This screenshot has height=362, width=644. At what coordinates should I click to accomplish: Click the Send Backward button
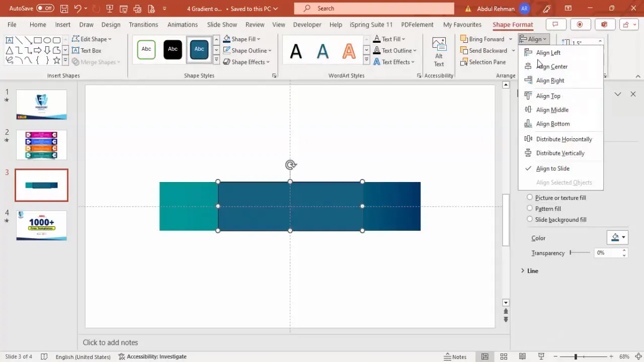[484, 50]
